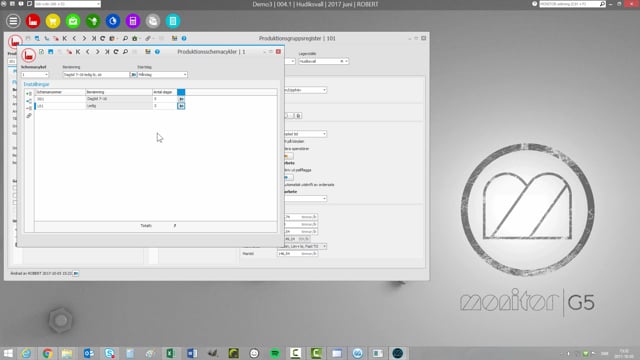Delete record in Produktionsschemacykler toolbar
Image resolution: width=640 pixels, height=360 pixels.
pyautogui.click(x=69, y=52)
